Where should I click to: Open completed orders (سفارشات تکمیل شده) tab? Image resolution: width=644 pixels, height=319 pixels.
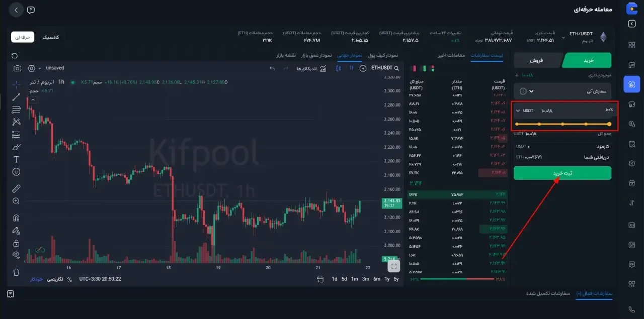[548, 293]
